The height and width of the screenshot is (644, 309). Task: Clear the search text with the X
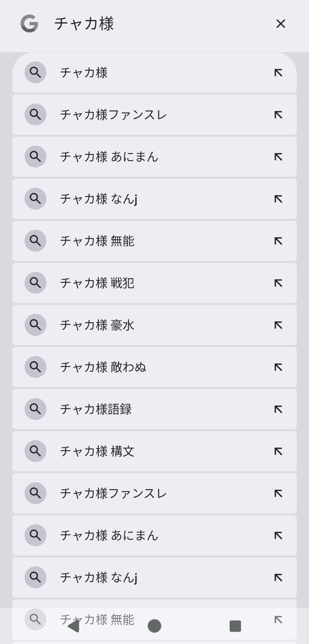coord(281,24)
